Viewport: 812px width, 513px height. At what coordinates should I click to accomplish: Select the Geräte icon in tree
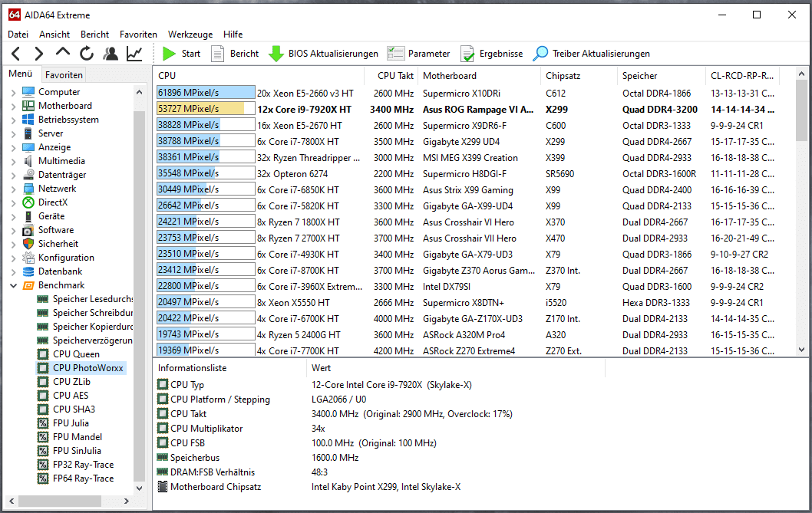pos(28,216)
